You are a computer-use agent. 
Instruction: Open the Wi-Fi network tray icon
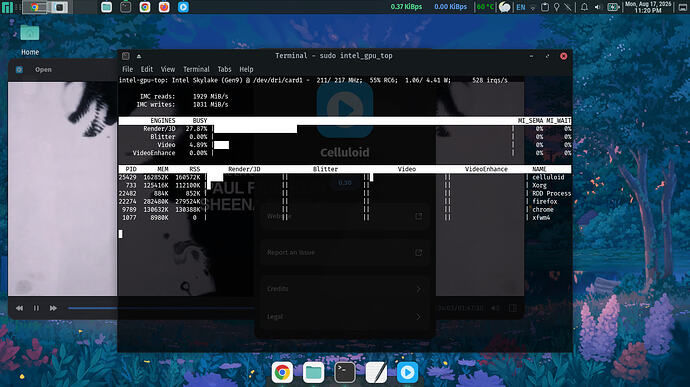click(x=533, y=7)
